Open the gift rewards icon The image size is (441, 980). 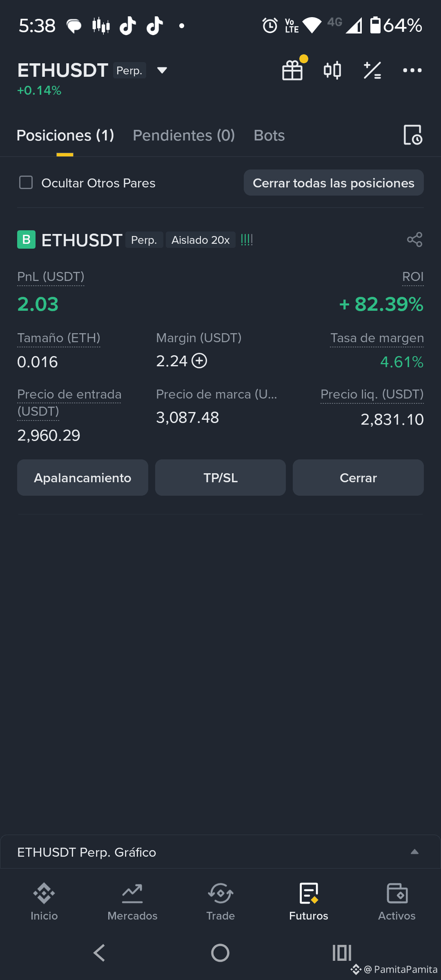(x=293, y=70)
